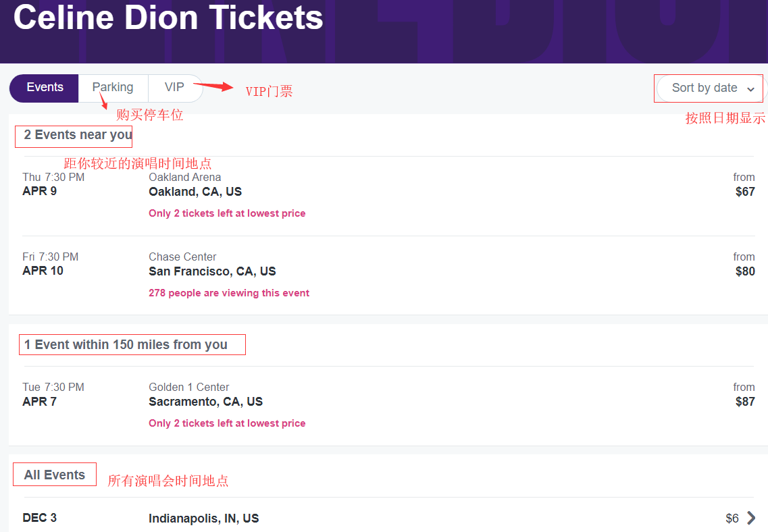Image resolution: width=768 pixels, height=532 pixels.
Task: Click the DEC 3 event date
Action: click(40, 518)
